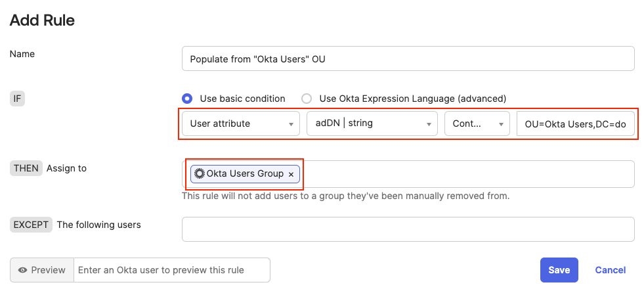Choose Use Okta Expression Language (advanced)
644x293 pixels.
[x=307, y=99]
